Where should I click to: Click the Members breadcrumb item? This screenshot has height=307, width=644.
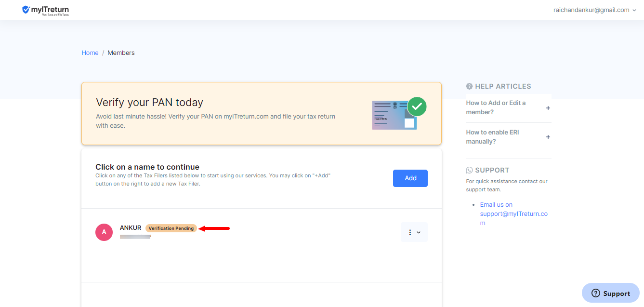tap(121, 53)
